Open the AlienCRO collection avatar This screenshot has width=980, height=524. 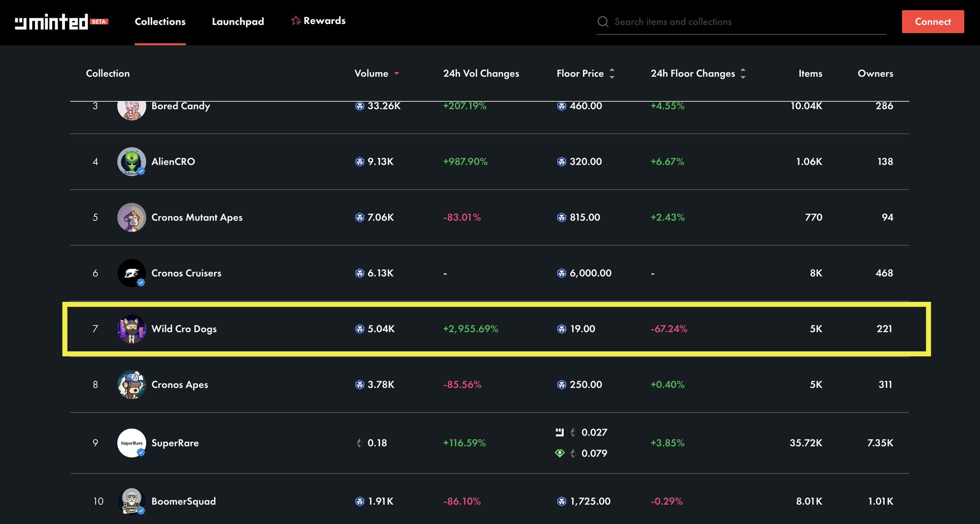[131, 162]
